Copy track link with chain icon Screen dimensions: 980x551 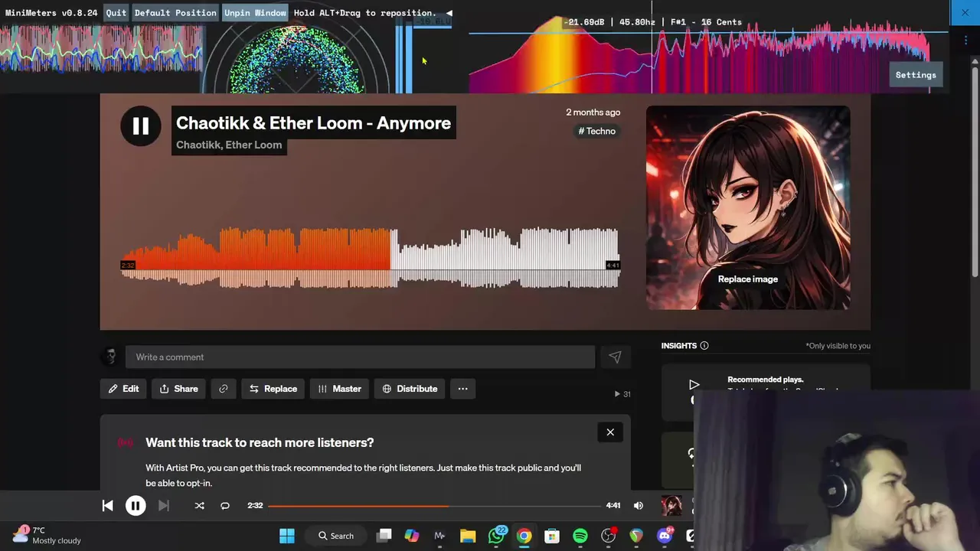tap(224, 389)
